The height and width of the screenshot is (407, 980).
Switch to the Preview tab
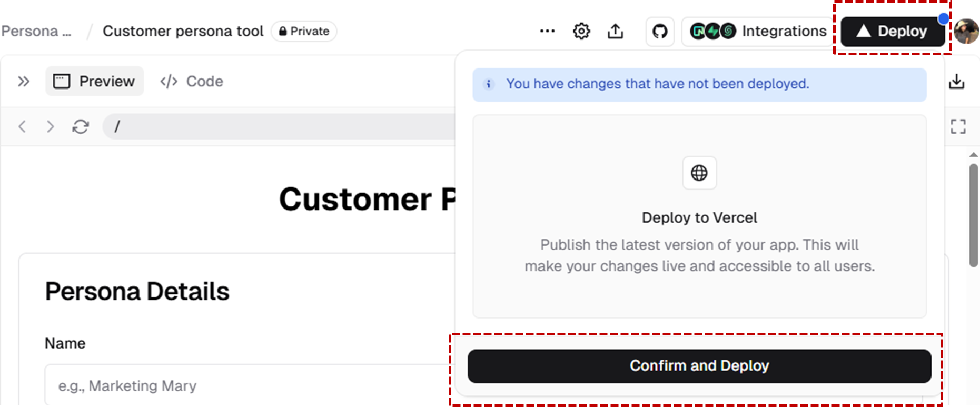[x=94, y=81]
